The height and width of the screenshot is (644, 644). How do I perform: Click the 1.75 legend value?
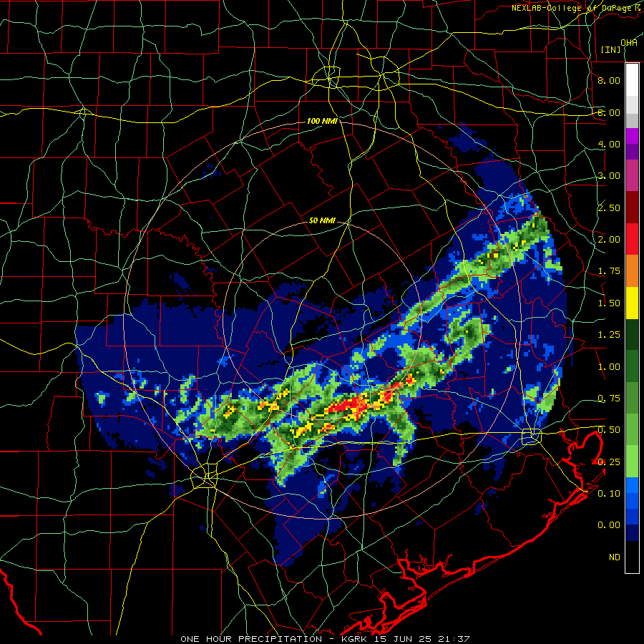pos(609,271)
